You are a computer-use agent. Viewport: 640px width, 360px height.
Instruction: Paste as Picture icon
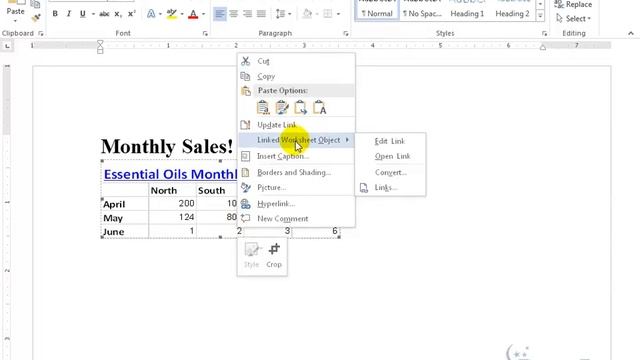pos(301,108)
